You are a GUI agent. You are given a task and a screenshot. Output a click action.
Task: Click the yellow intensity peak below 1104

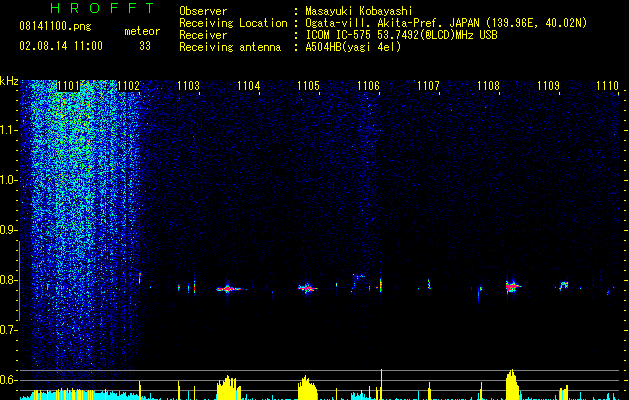click(229, 388)
